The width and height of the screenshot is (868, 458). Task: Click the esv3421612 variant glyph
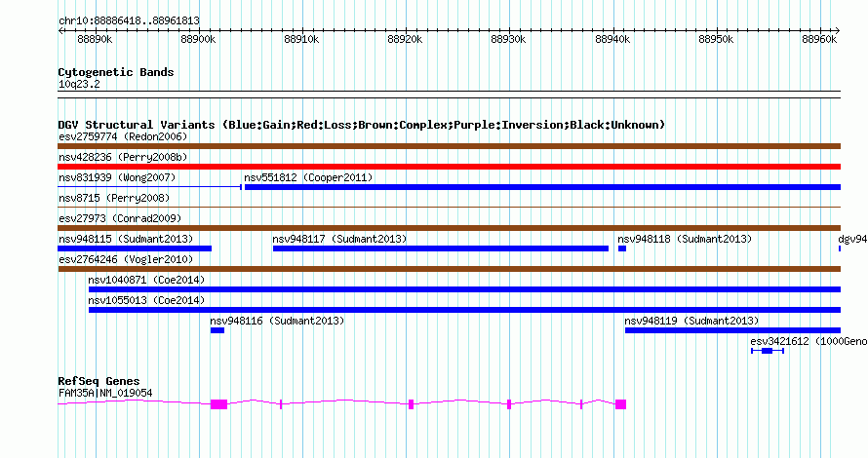coord(768,351)
